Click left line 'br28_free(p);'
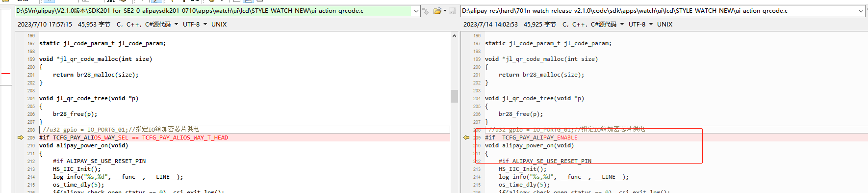 75,114
